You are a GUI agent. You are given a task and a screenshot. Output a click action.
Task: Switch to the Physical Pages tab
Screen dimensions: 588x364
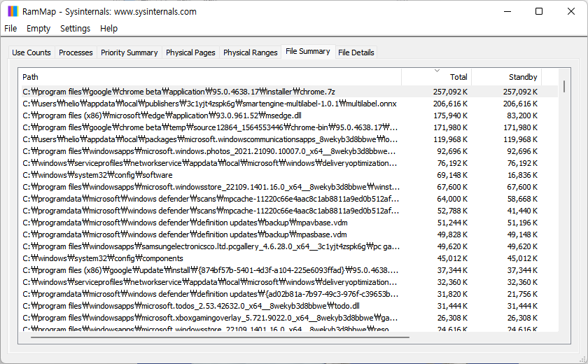[x=190, y=52]
